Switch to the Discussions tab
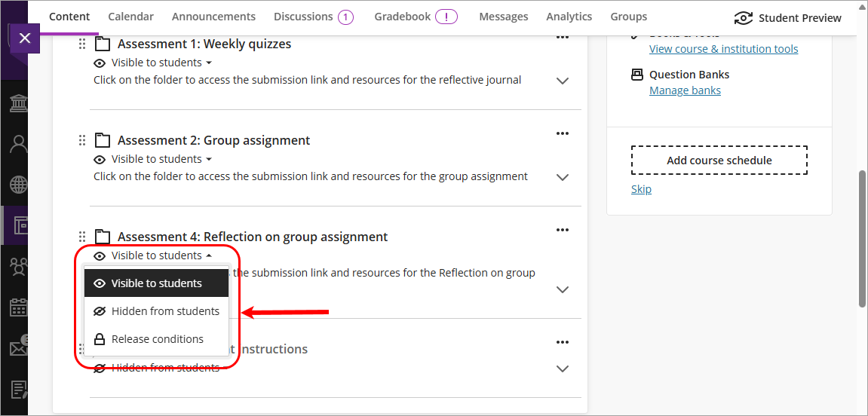The height and width of the screenshot is (416, 868). click(303, 17)
